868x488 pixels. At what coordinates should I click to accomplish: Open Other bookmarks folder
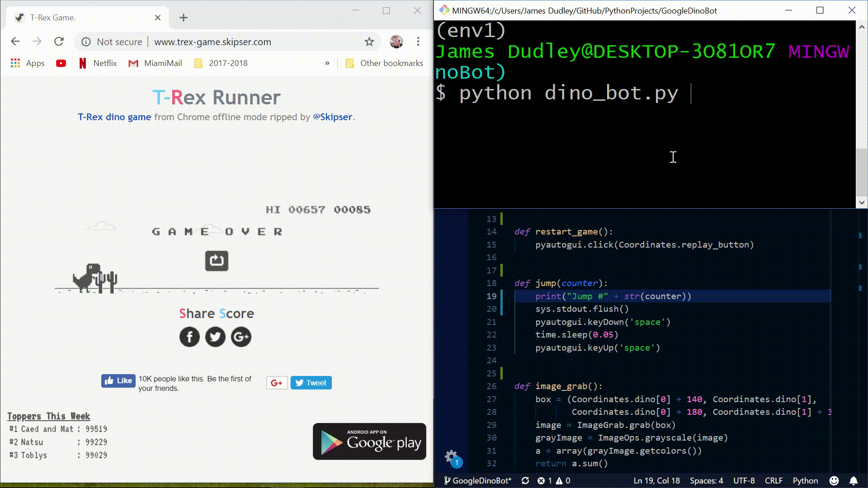coord(384,63)
